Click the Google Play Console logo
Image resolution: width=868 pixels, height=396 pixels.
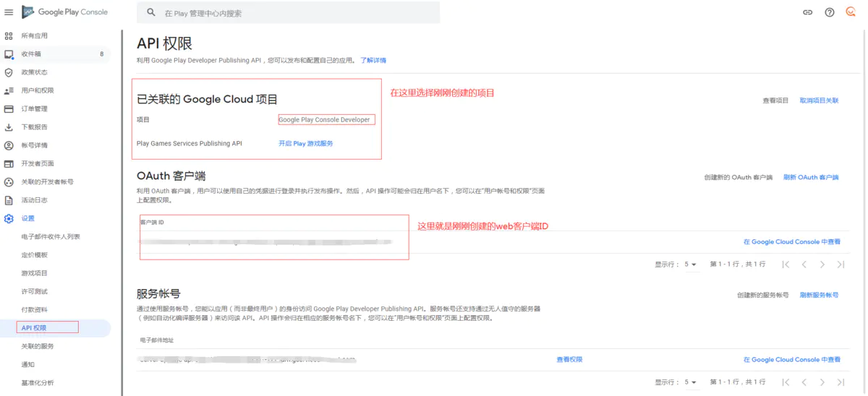(x=65, y=12)
